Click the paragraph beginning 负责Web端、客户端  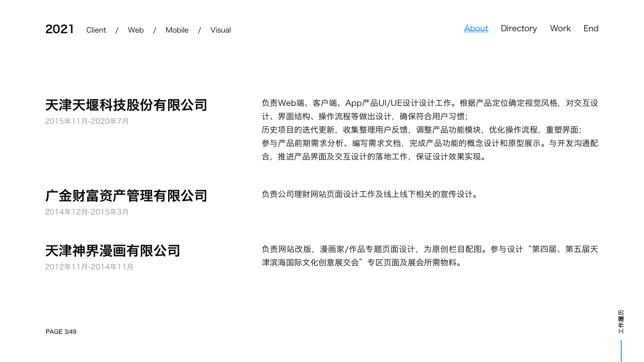pyautogui.click(x=430, y=109)
